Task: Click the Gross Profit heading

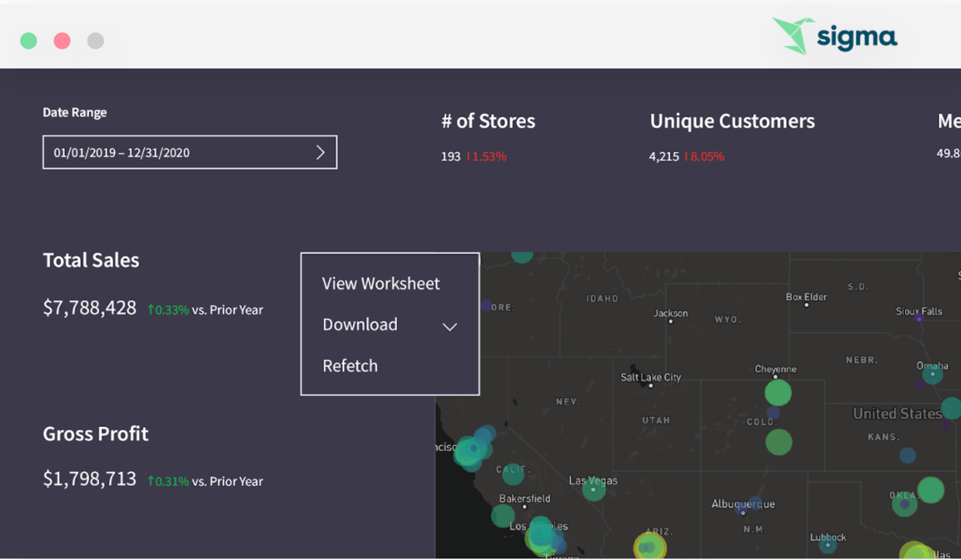Action: [x=95, y=434]
